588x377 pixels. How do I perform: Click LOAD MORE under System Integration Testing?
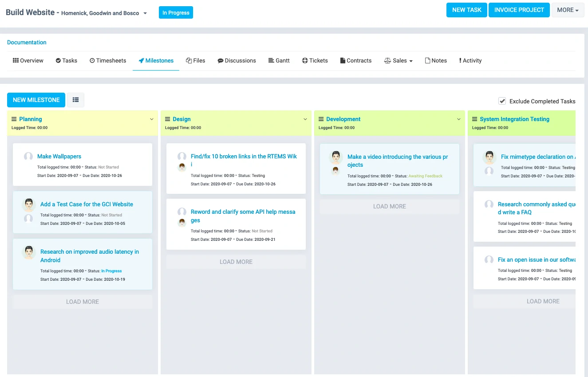coord(525,301)
